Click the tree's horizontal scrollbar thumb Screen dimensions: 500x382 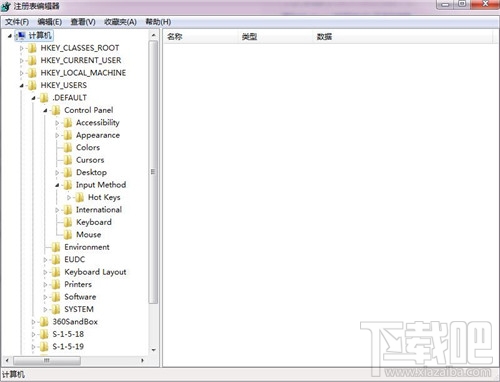tap(47, 360)
